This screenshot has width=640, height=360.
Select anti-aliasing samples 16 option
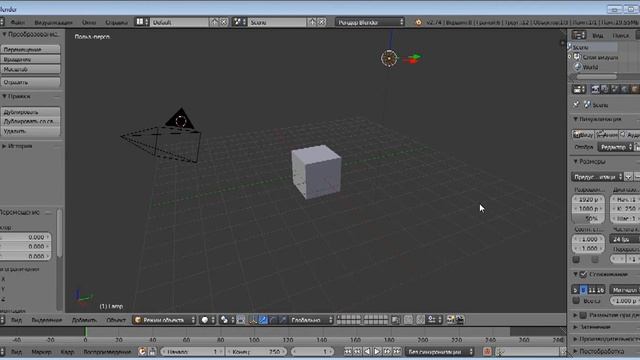tap(600, 290)
